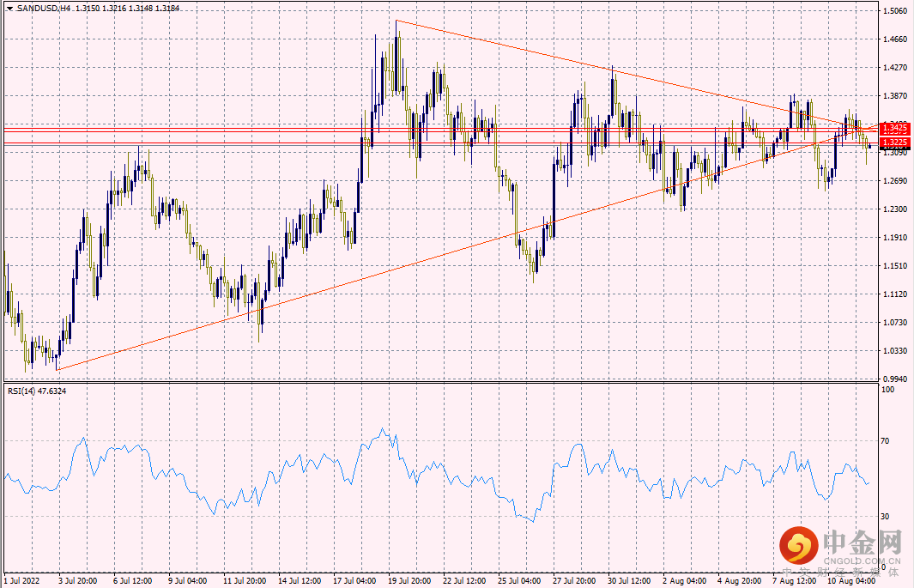Click the 1.2300 price axis label
The image size is (914, 588).
(x=895, y=209)
